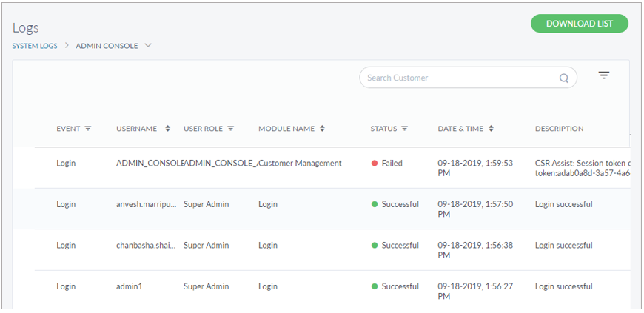Image resolution: width=644 pixels, height=313 pixels.
Task: Filter the Event column
Action: point(88,129)
